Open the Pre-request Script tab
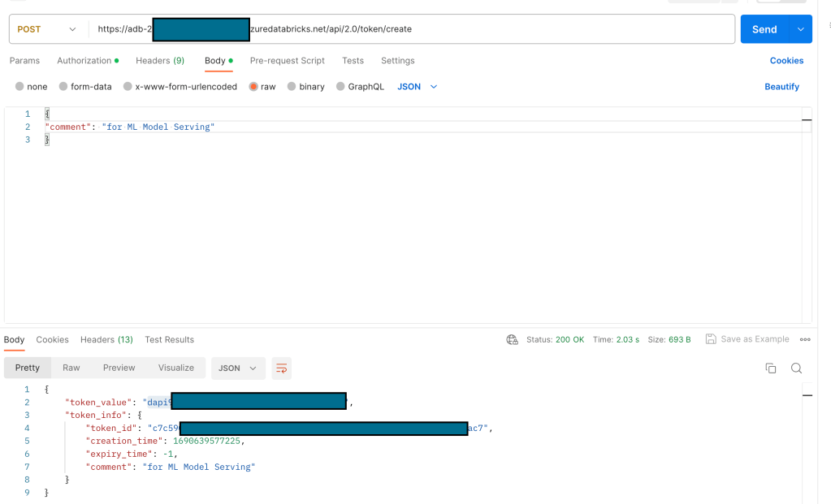 (287, 61)
